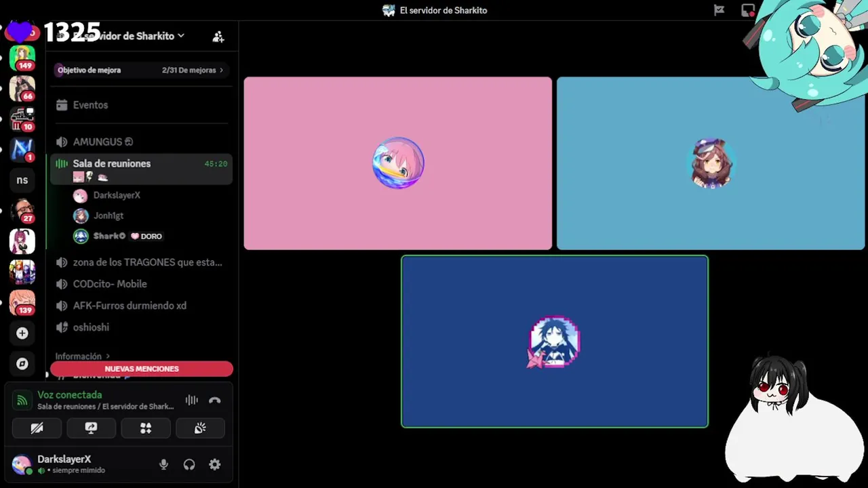Click the dark blue speaking video tile
868x488 pixels.
555,342
